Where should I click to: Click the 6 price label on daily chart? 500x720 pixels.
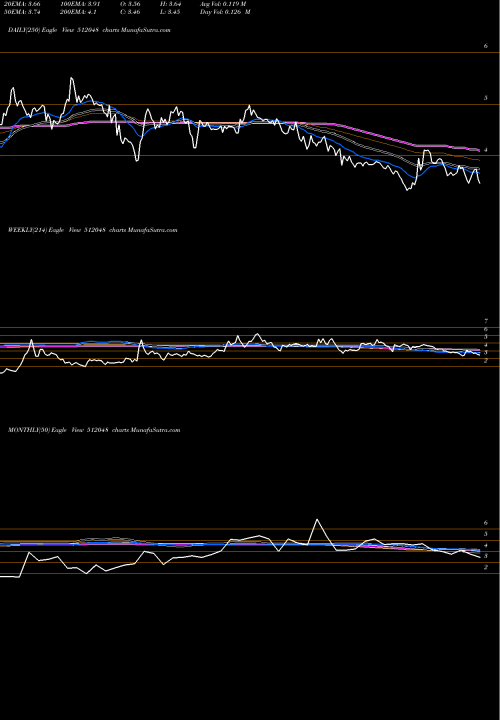click(x=485, y=46)
